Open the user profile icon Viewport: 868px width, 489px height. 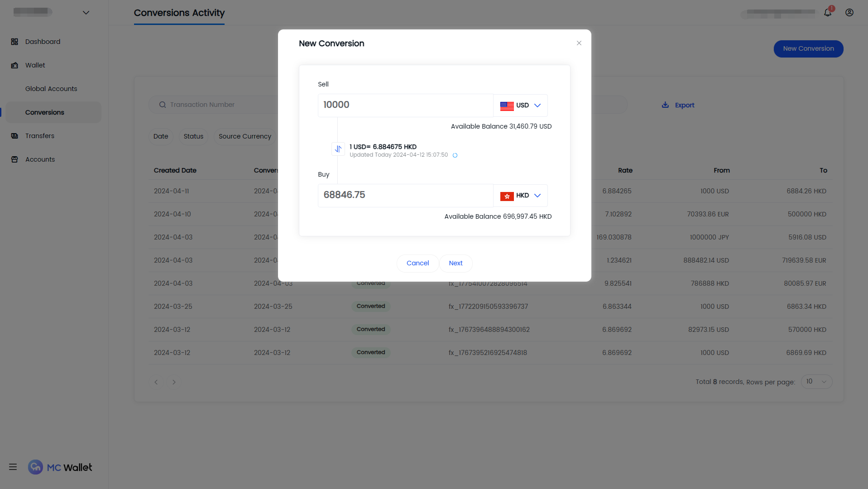pyautogui.click(x=849, y=12)
